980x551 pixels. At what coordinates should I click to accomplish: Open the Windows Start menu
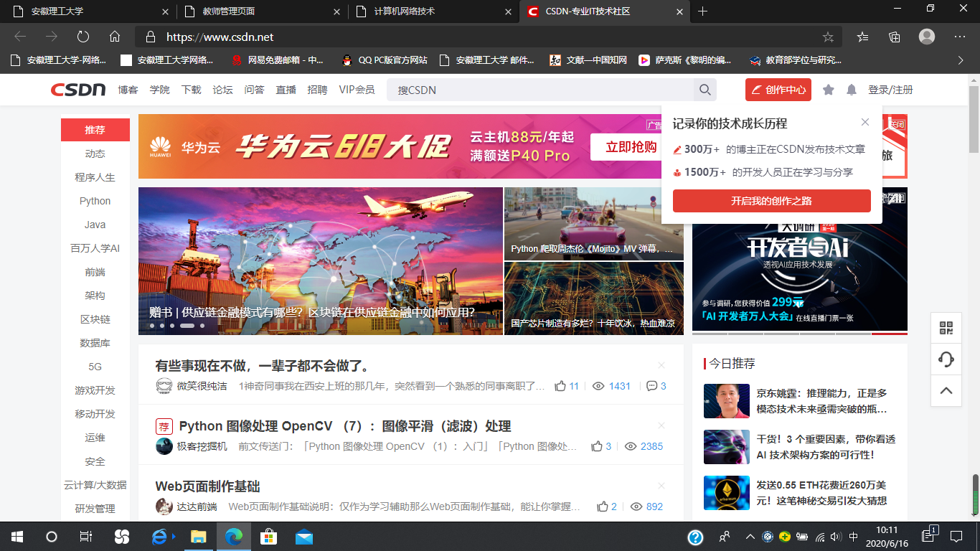[17, 537]
